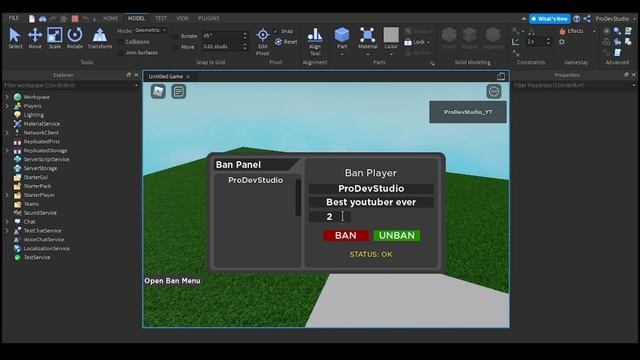Open the Align Tool
The height and width of the screenshot is (360, 640).
[x=315, y=41]
